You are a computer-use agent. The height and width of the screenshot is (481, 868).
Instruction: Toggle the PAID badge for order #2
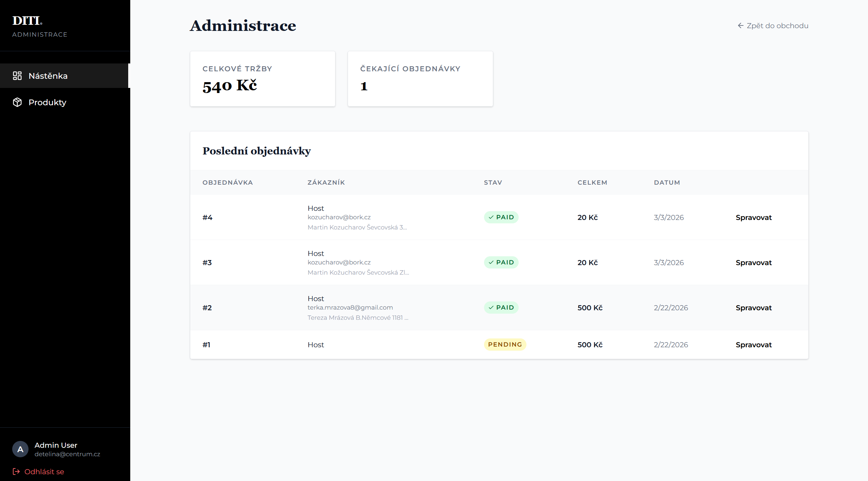[x=501, y=307]
